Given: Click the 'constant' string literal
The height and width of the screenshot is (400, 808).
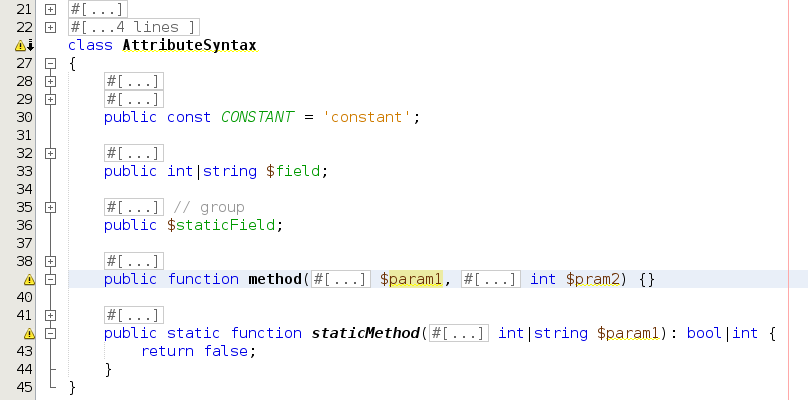Looking at the screenshot, I should click(367, 117).
